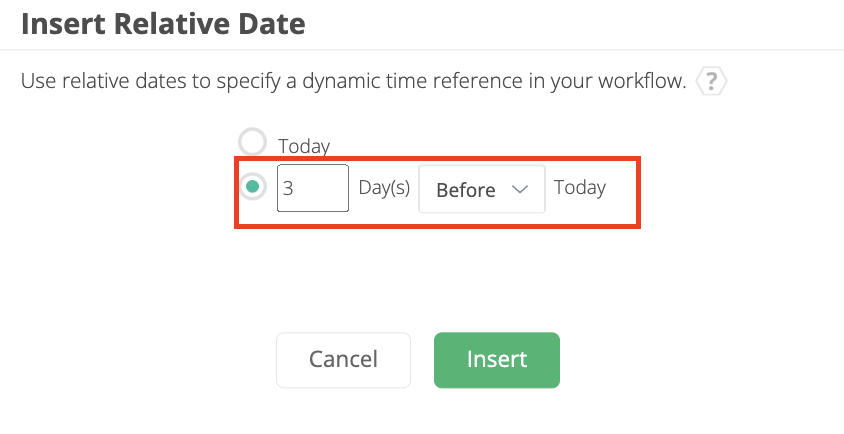Click the hexagon outline around question mark

point(699,81)
